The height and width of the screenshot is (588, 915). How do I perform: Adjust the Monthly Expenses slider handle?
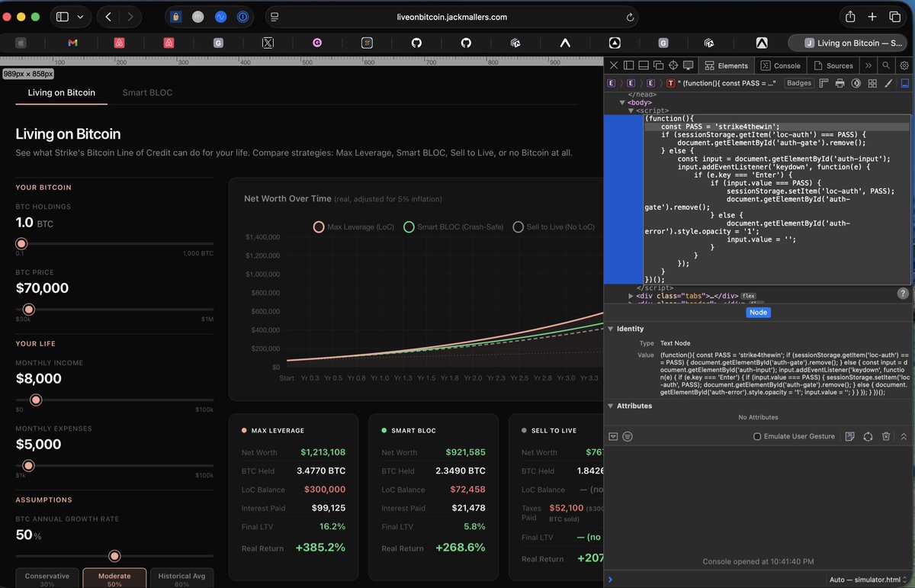[x=29, y=466]
